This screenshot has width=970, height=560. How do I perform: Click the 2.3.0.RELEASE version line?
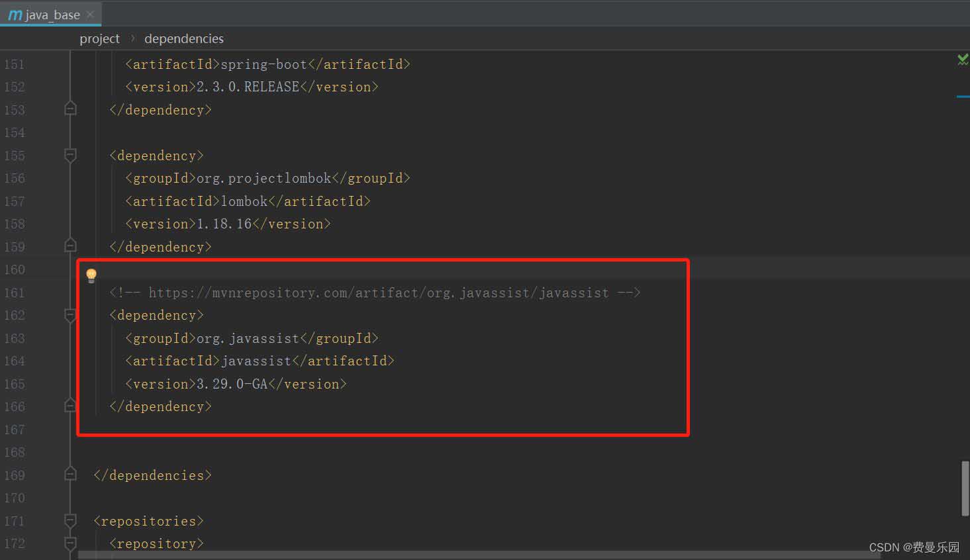click(252, 87)
